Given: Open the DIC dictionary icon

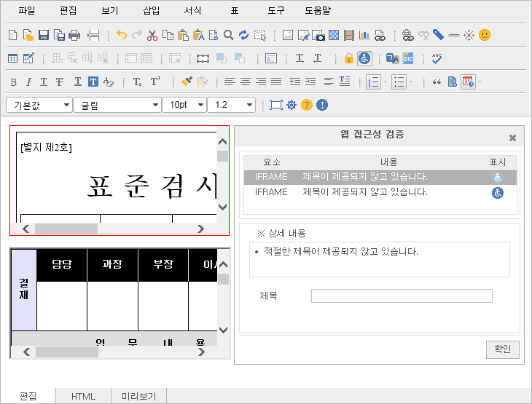Looking at the screenshot, I should click(x=408, y=58).
